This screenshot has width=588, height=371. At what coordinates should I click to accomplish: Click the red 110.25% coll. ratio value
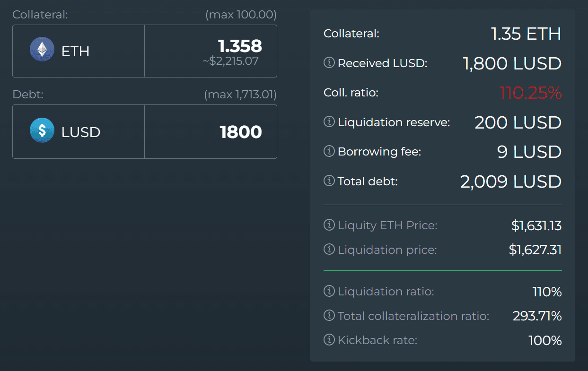pos(530,93)
